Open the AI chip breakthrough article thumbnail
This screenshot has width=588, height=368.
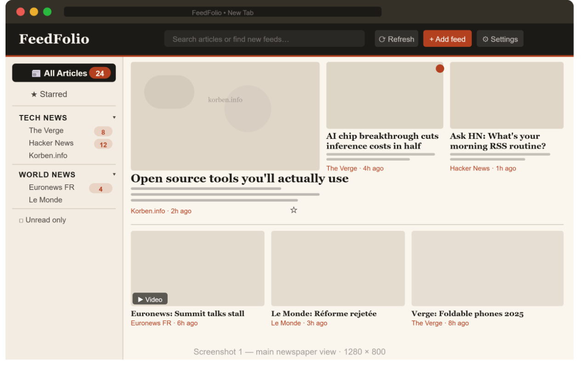click(385, 95)
